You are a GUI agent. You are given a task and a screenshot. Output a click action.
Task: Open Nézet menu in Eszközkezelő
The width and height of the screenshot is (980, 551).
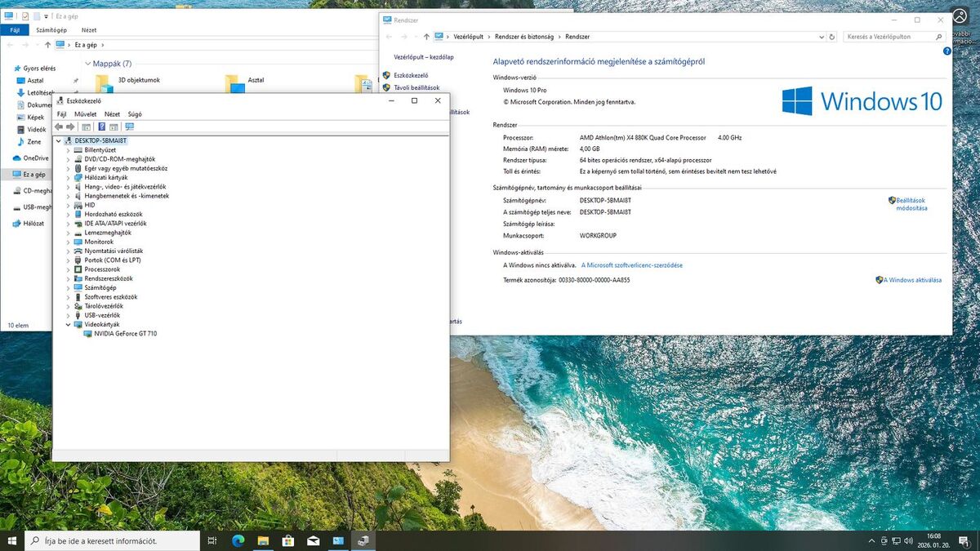coord(112,114)
